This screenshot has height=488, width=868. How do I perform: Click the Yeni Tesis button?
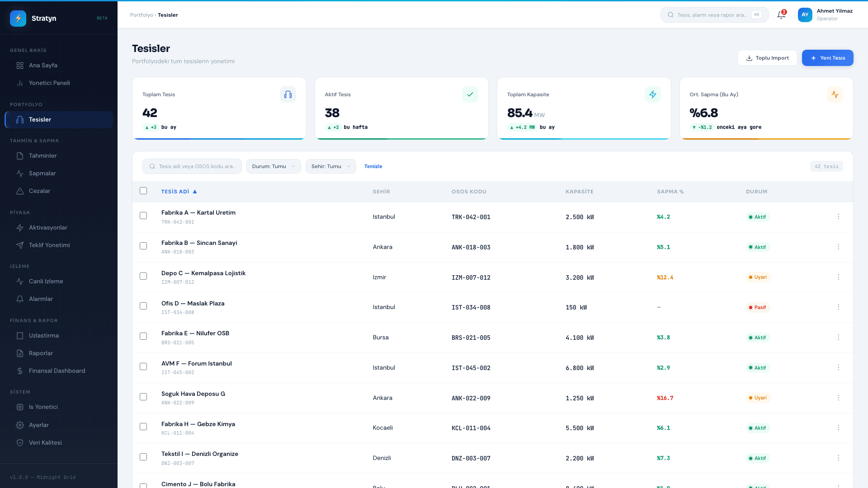tap(827, 58)
